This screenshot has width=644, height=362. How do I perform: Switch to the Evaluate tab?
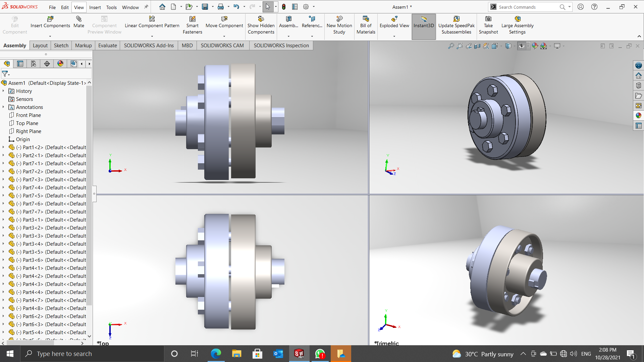(107, 45)
